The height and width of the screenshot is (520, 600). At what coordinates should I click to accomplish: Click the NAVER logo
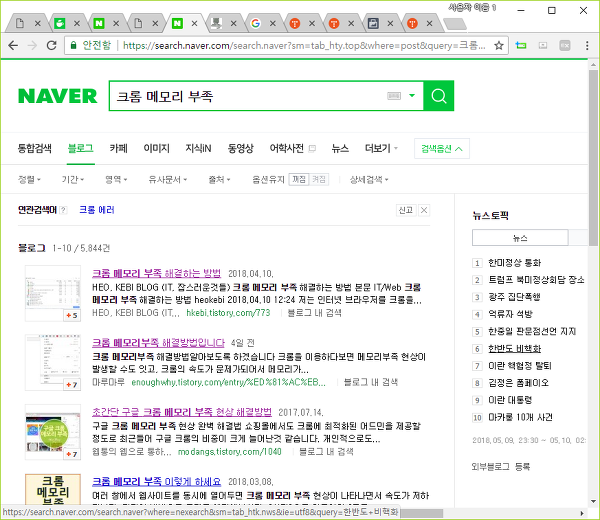tap(58, 96)
